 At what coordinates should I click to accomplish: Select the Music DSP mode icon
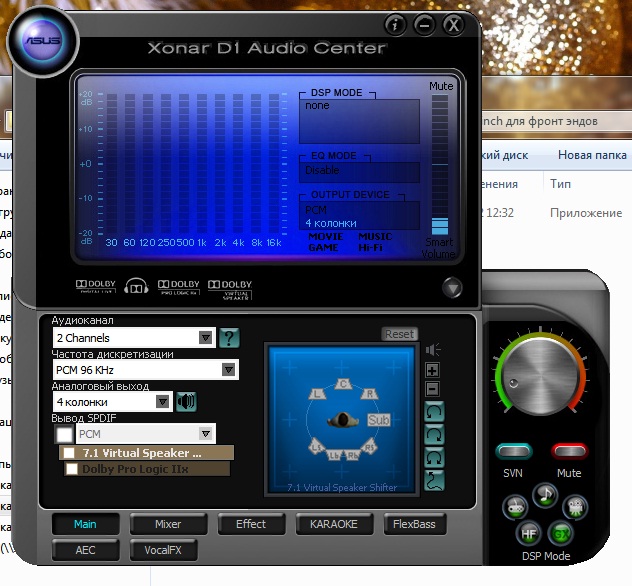[x=545, y=495]
